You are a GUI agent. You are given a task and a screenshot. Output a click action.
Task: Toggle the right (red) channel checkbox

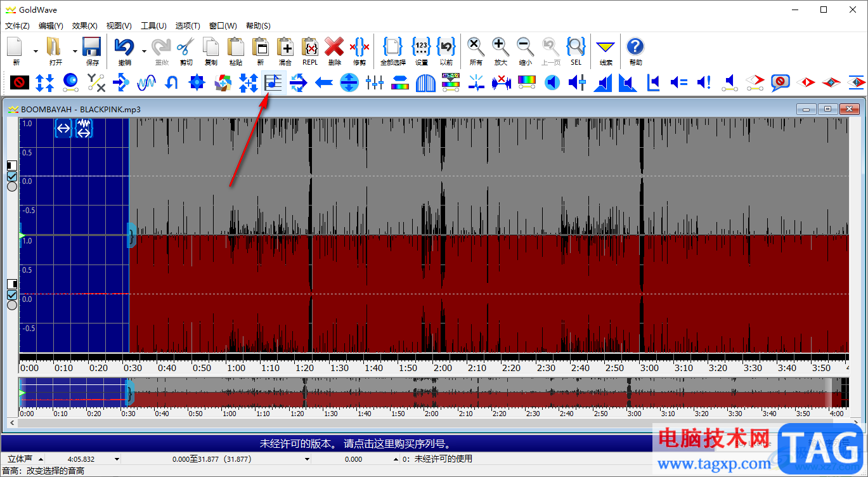coord(11,295)
